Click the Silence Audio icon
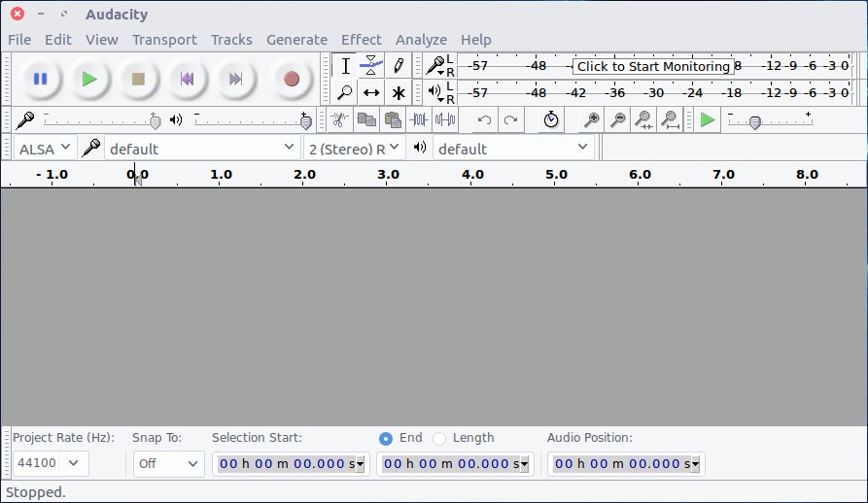 tap(445, 120)
